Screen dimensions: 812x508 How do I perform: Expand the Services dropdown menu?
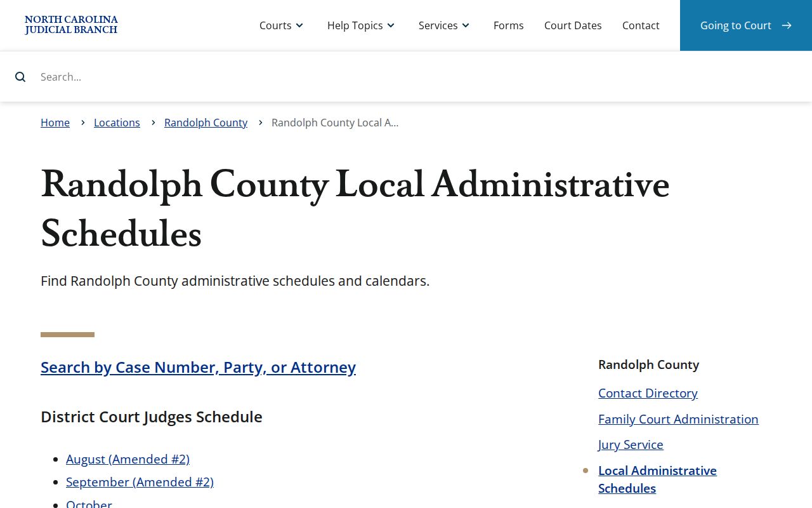[x=444, y=25]
